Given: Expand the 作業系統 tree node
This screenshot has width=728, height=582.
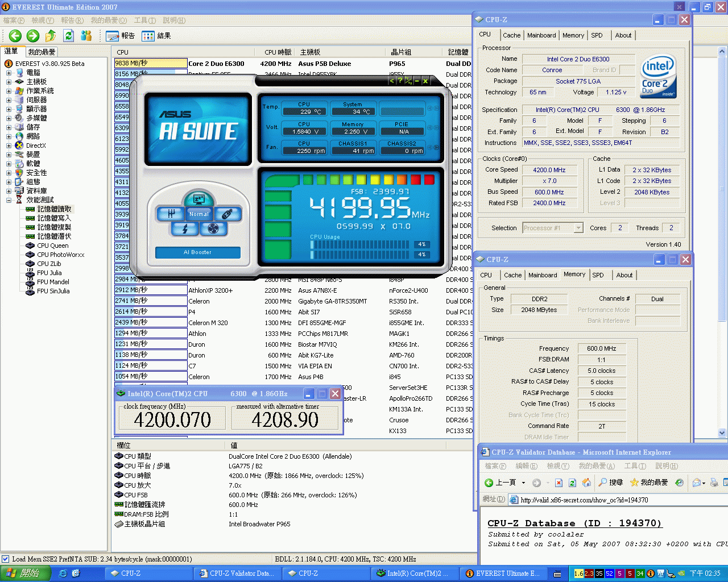Looking at the screenshot, I should point(9,91).
